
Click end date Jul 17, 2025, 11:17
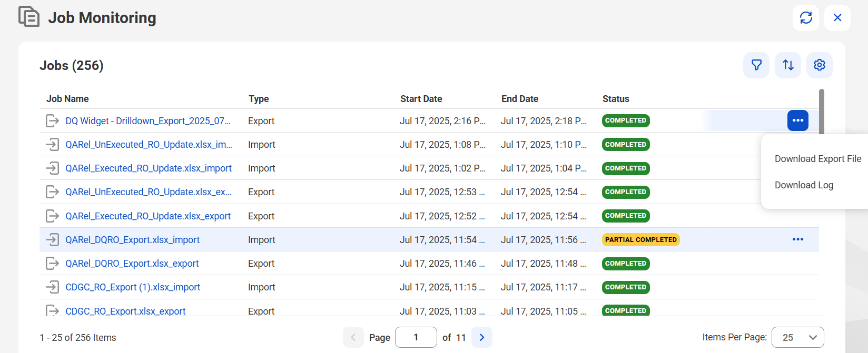(544, 287)
